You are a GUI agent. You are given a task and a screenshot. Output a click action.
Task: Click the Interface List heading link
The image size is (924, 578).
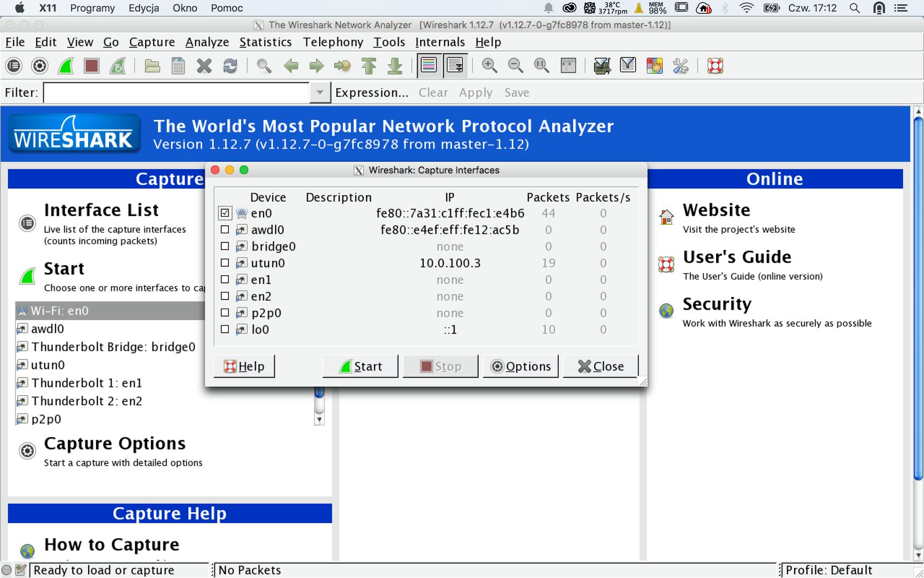tap(102, 210)
